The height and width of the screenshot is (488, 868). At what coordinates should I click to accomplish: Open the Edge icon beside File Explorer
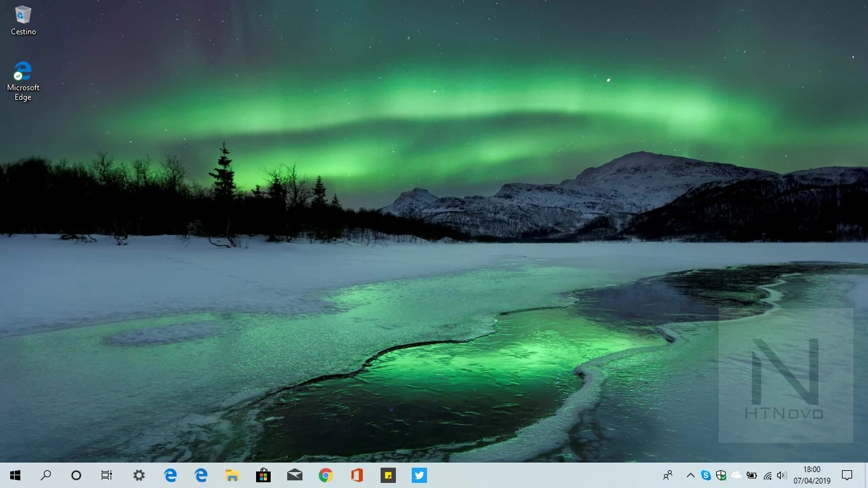coord(201,475)
